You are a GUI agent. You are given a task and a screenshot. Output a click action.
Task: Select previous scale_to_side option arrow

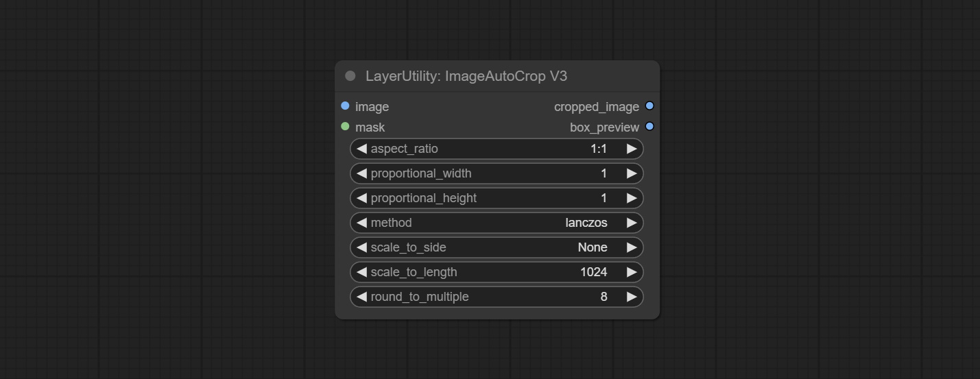click(x=361, y=247)
